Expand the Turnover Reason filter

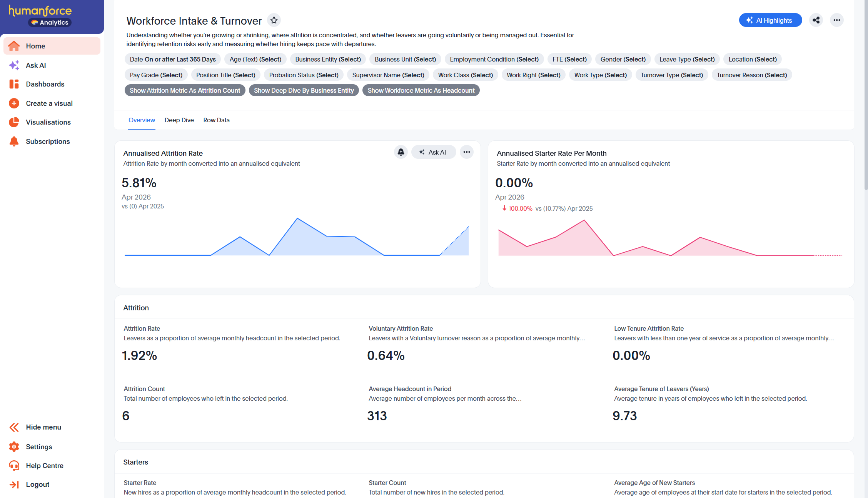751,75
